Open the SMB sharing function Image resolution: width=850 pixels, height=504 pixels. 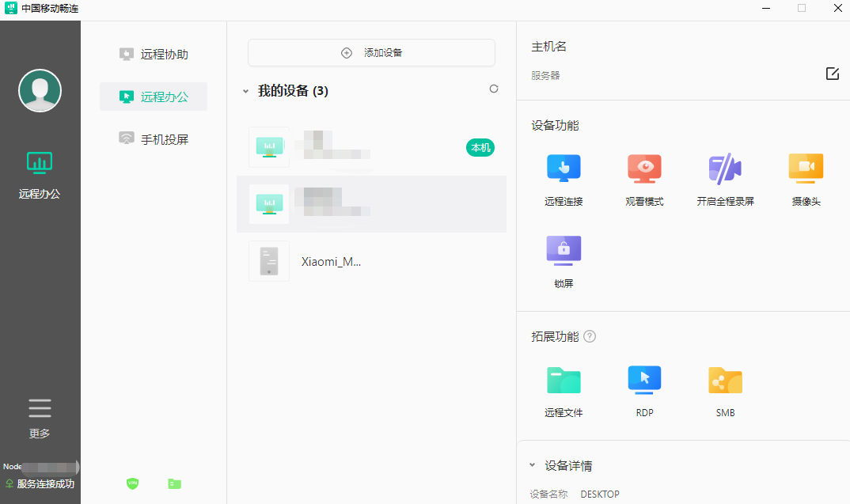click(725, 381)
